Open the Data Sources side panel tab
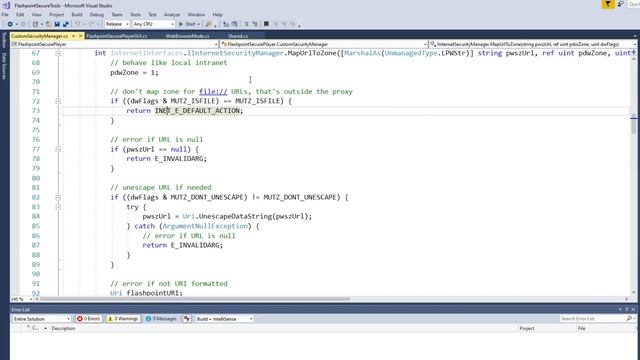The width and height of the screenshot is (640, 360). (x=4, y=66)
